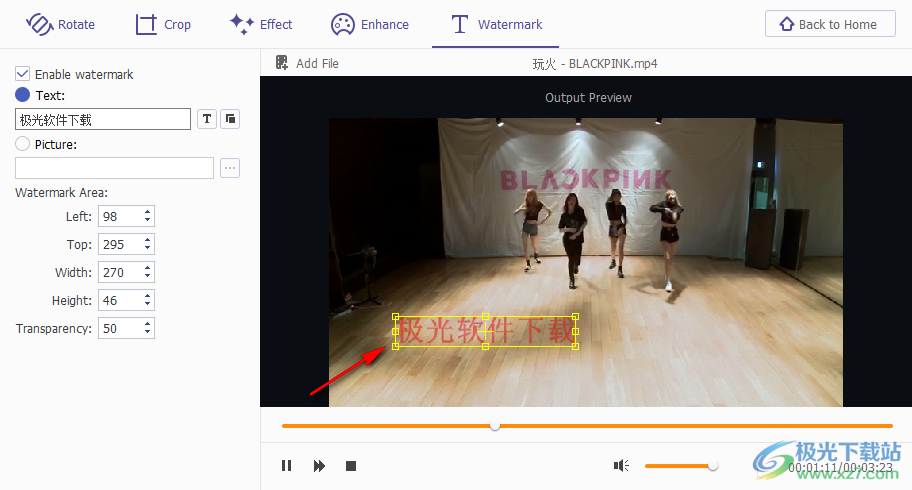Decrease the Top value with down arrow
The image size is (912, 490).
coord(148,248)
